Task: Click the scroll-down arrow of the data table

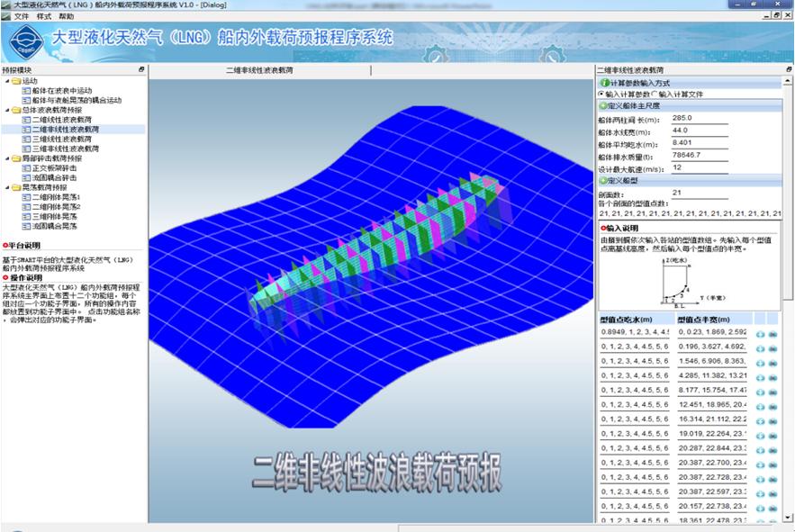Action: point(788,516)
